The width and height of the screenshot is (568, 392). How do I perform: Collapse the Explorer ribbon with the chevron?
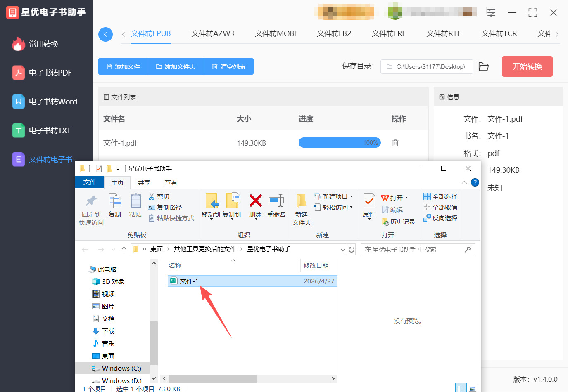[464, 182]
